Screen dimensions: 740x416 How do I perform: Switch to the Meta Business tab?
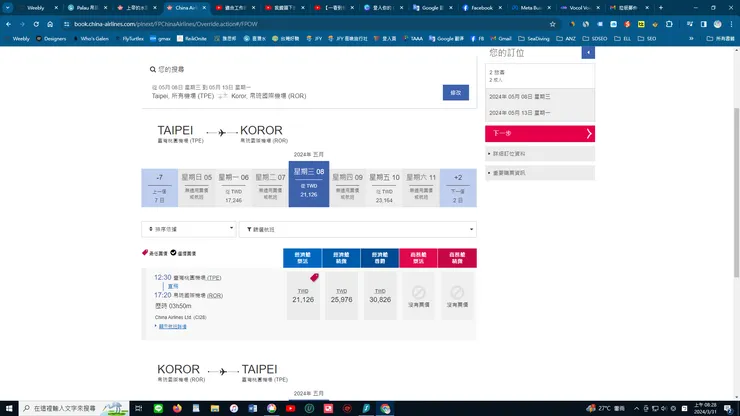[x=530, y=8]
